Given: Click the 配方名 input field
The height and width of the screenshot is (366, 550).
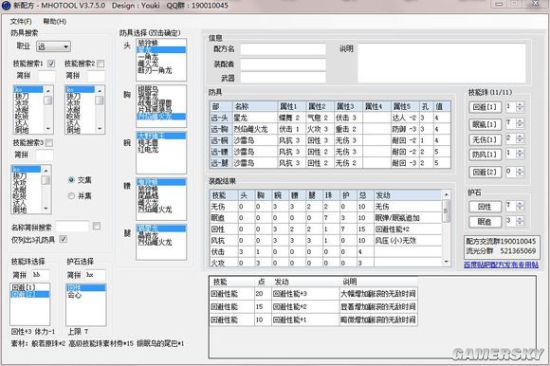Looking at the screenshot, I should pyautogui.click(x=283, y=49).
